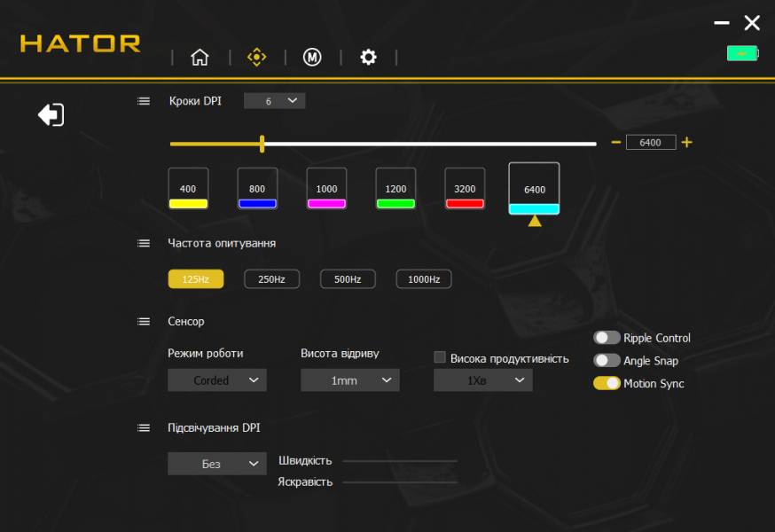The image size is (775, 532).
Task: Click blue color bar of 800 DPI
Action: (257, 203)
